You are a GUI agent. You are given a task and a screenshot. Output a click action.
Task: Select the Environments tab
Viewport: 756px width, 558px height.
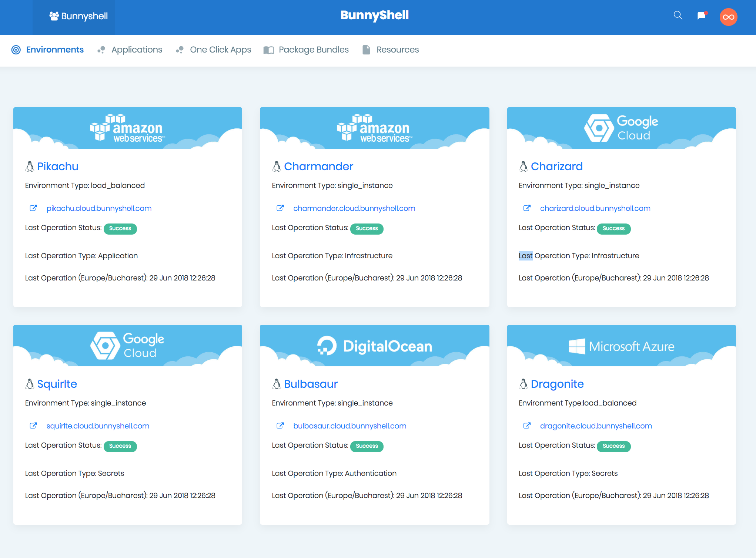54,50
